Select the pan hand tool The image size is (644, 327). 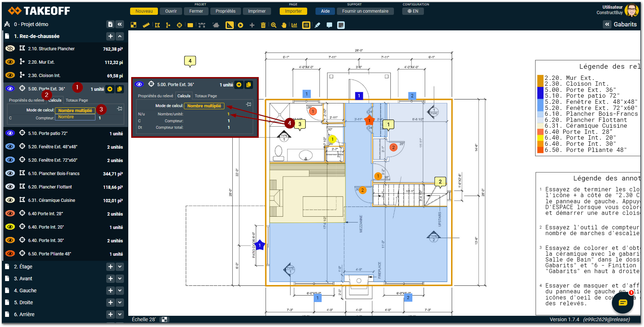284,25
